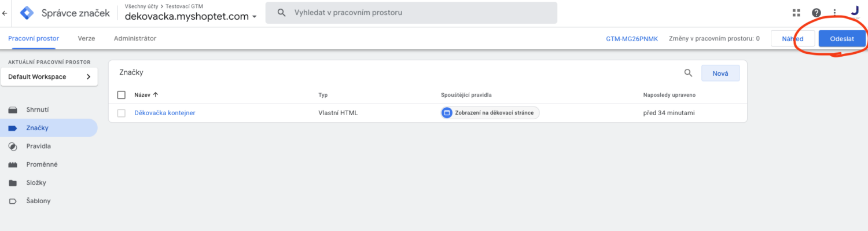868x231 pixels.
Task: Expand the dekovacka.myshoptet.com container dropdown
Action: (191, 17)
